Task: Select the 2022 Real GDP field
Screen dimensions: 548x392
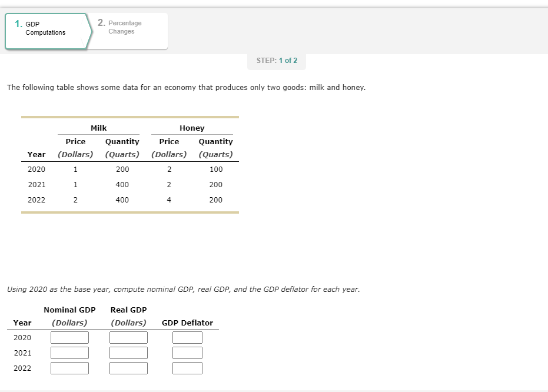Action: pos(128,368)
